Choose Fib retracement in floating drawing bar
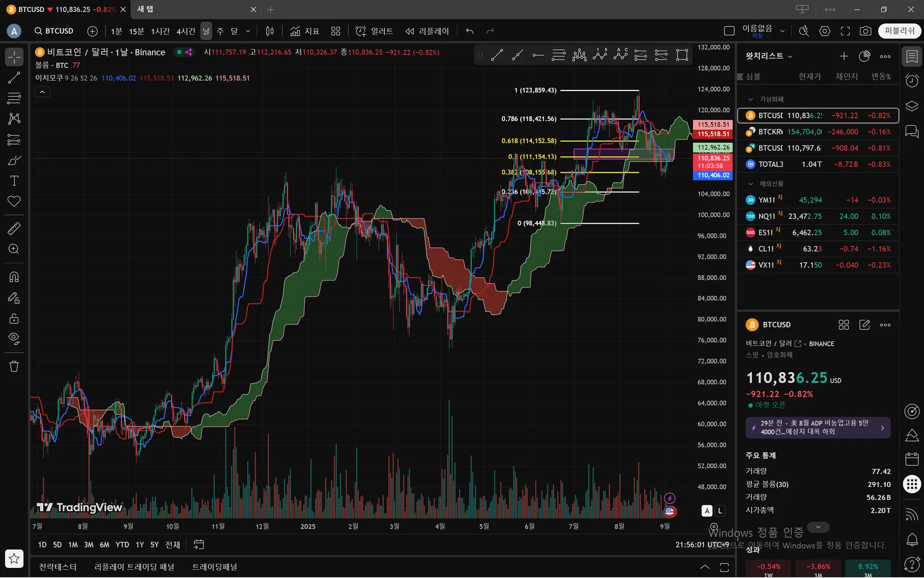Image resolution: width=924 pixels, height=578 pixels. (559, 55)
